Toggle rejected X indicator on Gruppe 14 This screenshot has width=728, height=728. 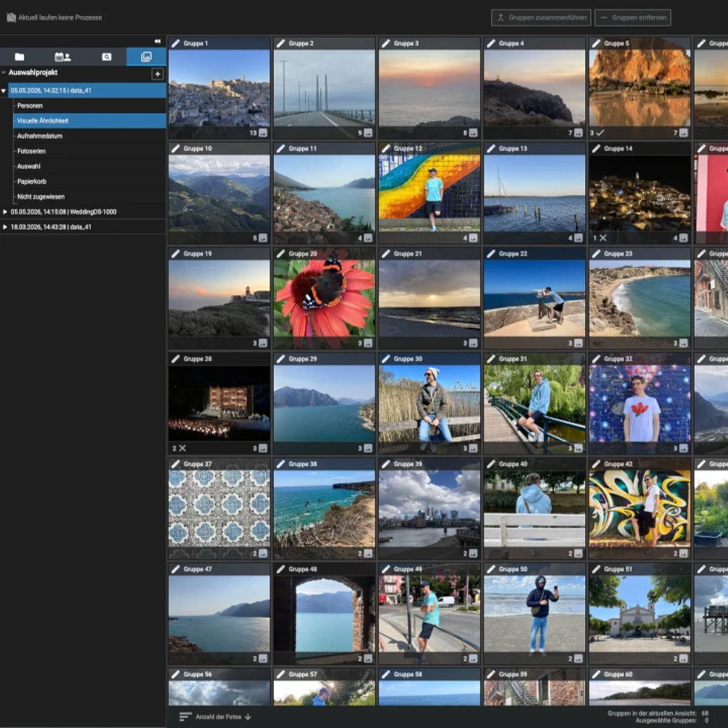[603, 238]
